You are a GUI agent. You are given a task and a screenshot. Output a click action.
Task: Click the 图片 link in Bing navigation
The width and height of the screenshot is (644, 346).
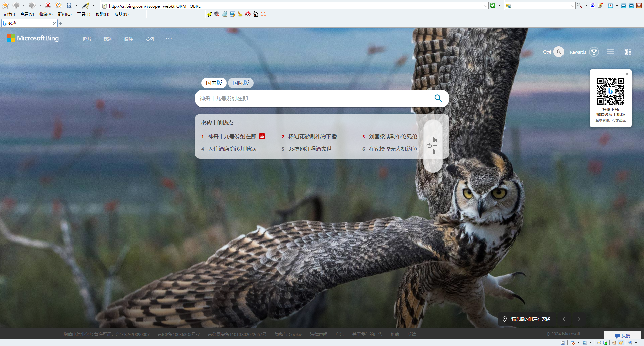87,39
